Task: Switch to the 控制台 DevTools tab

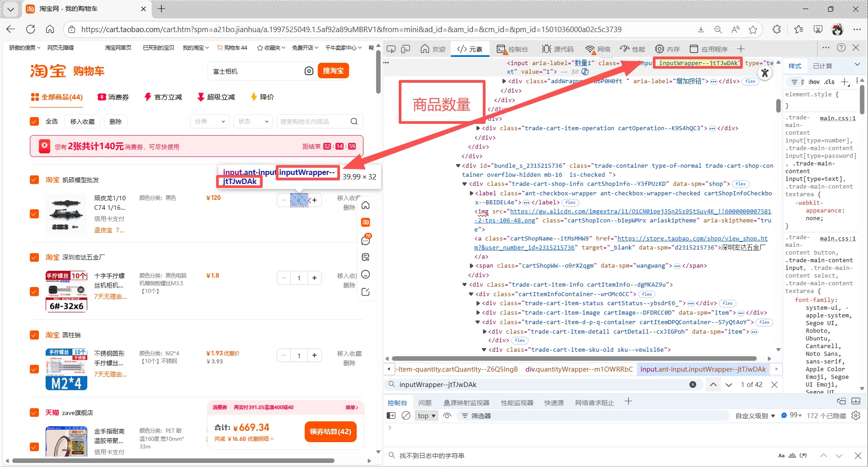Action: [513, 49]
